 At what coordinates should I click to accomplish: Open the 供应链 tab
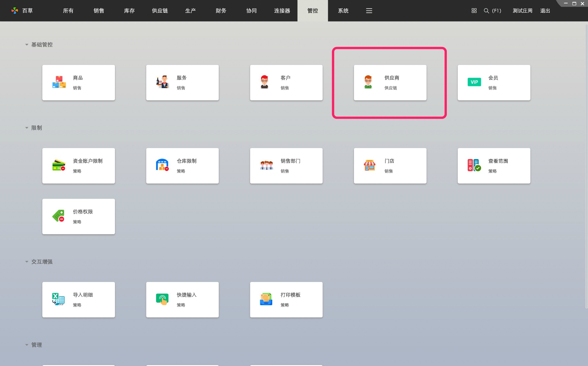pyautogui.click(x=160, y=11)
